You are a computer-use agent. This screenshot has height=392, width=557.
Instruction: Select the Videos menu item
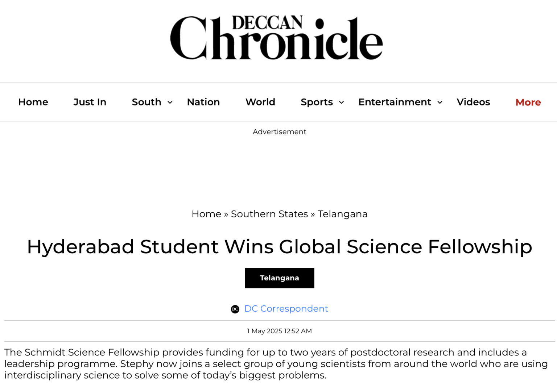[473, 102]
